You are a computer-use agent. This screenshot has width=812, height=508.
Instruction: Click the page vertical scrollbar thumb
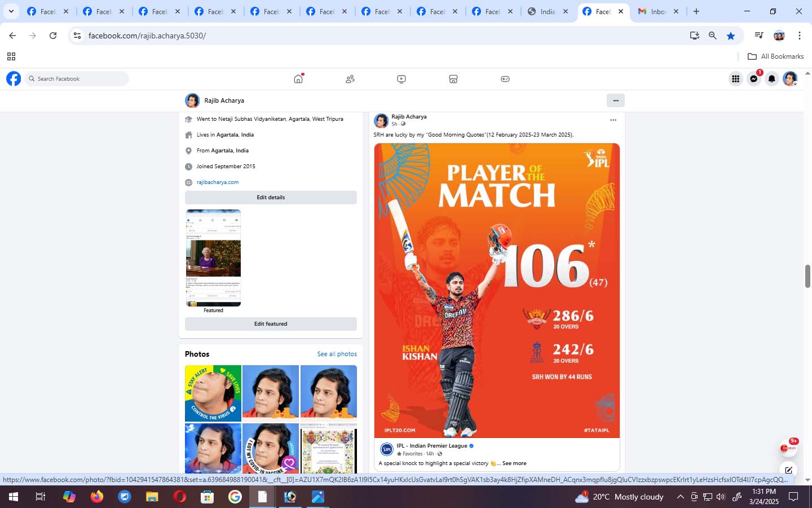tap(807, 276)
